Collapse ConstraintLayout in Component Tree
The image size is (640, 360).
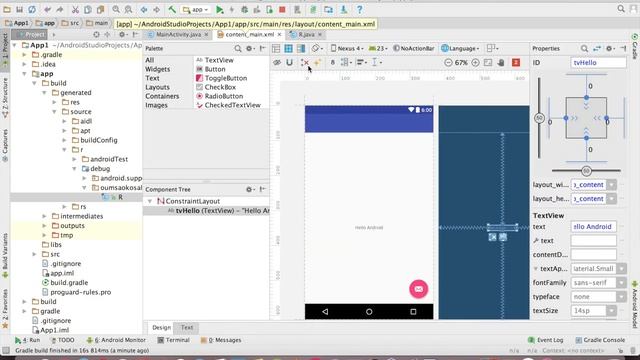pyautogui.click(x=150, y=201)
